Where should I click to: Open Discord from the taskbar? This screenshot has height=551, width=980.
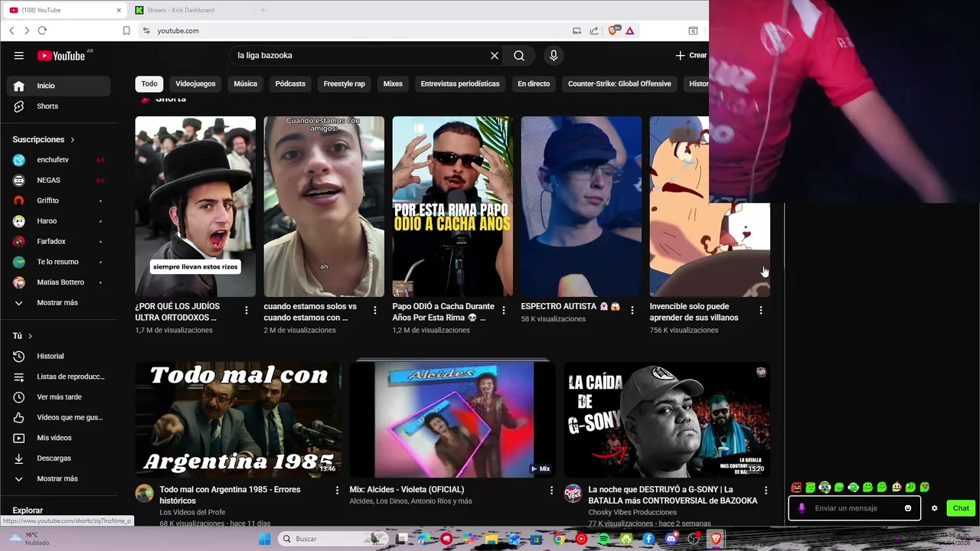671,539
